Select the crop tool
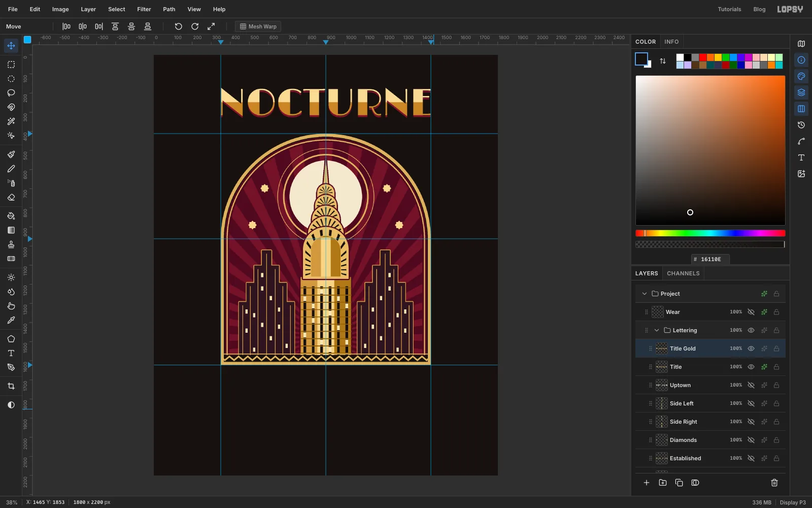The image size is (812, 508). [x=11, y=386]
